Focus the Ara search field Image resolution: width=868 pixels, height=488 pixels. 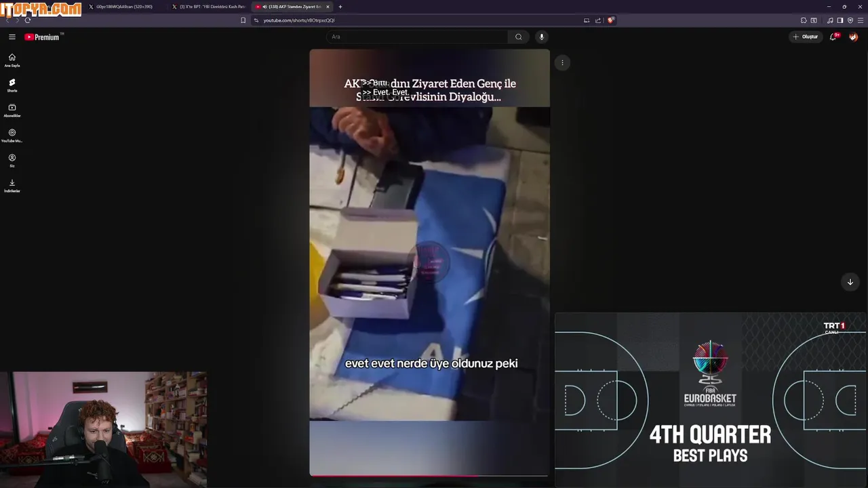[417, 37]
